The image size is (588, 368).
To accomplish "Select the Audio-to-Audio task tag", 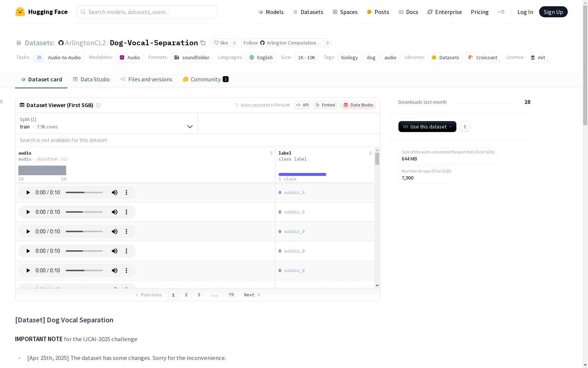I will click(x=59, y=57).
